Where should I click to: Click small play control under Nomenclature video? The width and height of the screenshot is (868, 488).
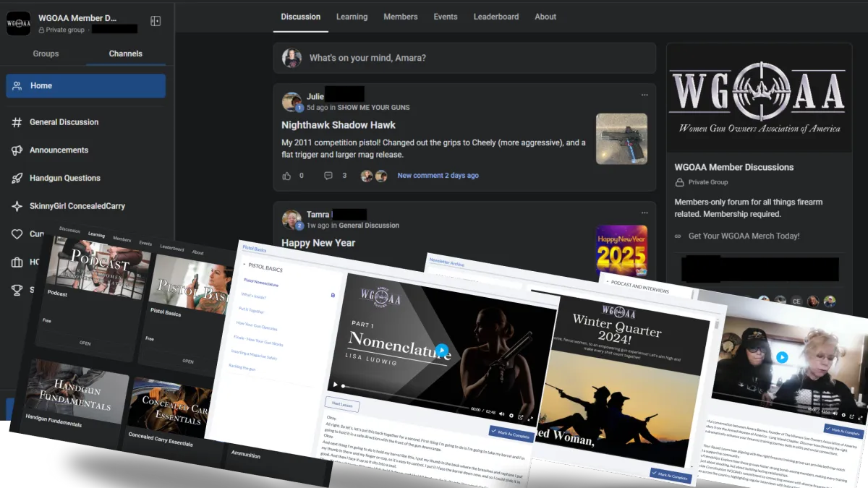(335, 385)
